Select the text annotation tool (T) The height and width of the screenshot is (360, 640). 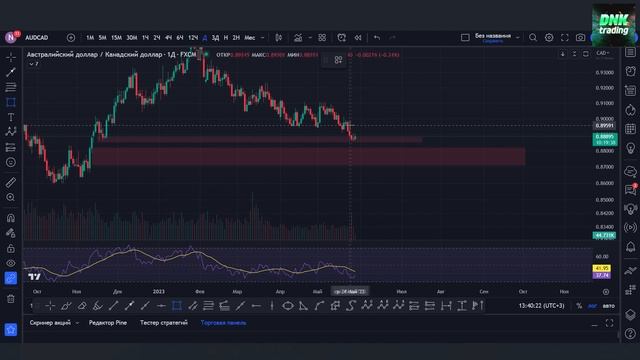[11, 117]
